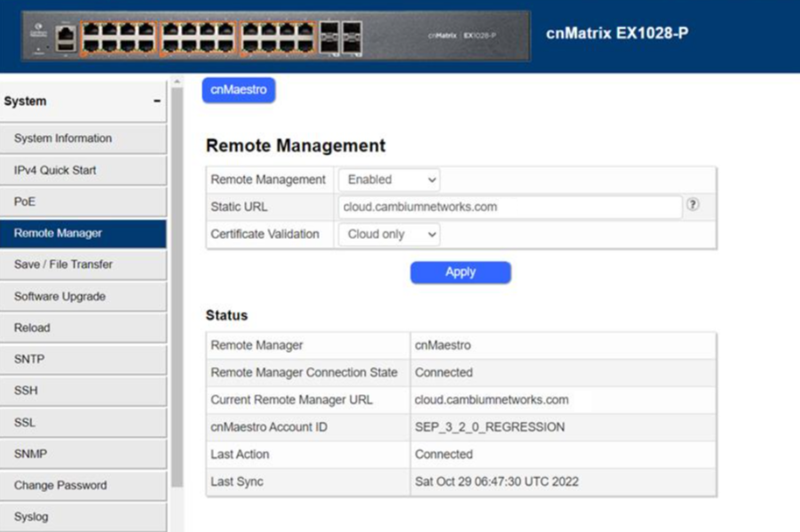This screenshot has width=800, height=532.
Task: Open the Remote Management Enabled dropdown
Action: click(x=389, y=179)
